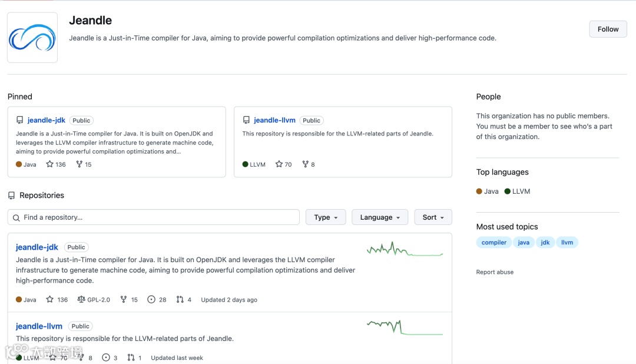Select the llvm topic tag
Screen dimensions: 636x364
pos(567,242)
